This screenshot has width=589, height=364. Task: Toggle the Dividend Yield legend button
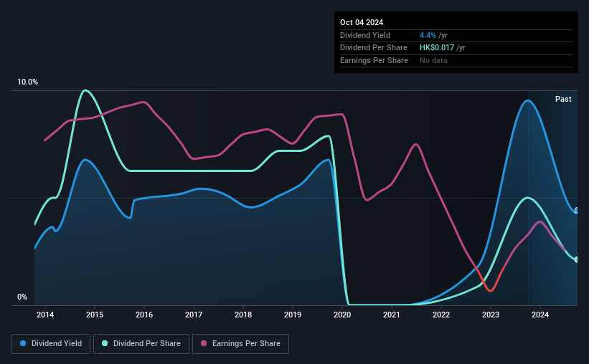pos(51,344)
